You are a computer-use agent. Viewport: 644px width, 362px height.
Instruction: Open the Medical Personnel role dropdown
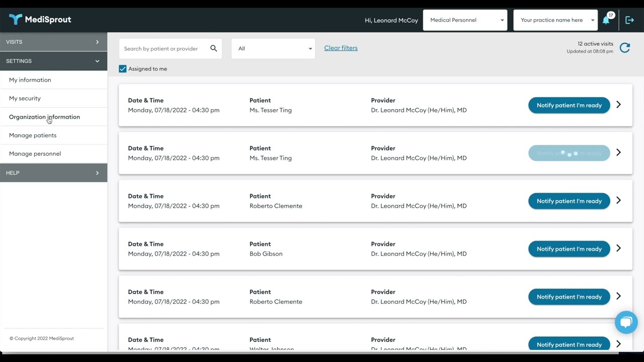[465, 20]
